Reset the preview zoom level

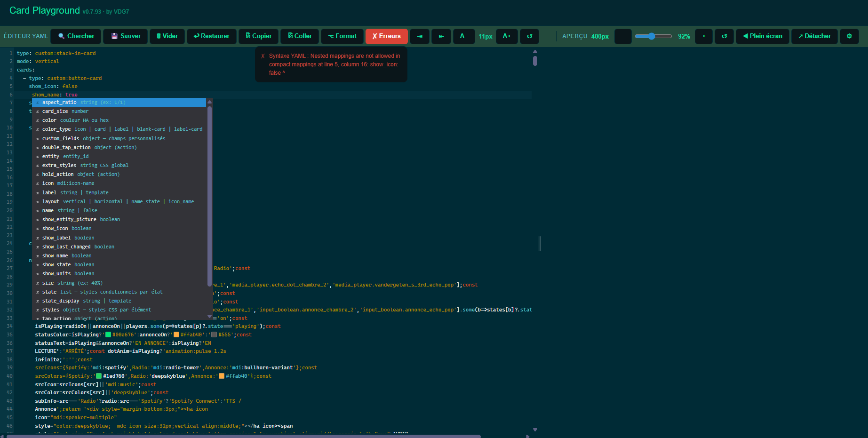point(724,36)
